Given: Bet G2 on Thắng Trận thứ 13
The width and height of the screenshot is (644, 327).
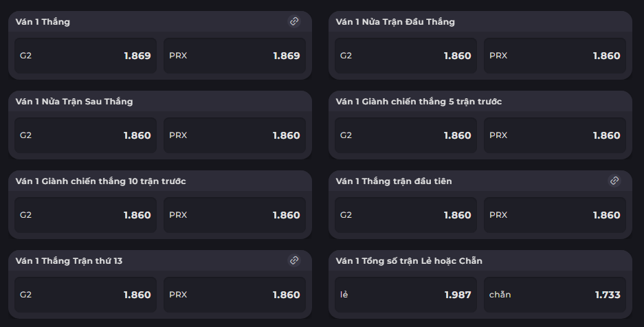Looking at the screenshot, I should point(85,295).
